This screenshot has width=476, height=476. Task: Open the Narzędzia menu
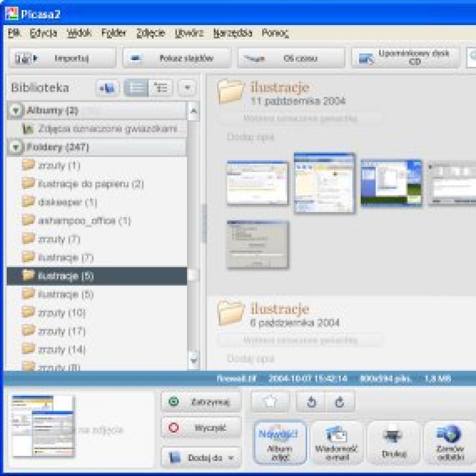pyautogui.click(x=232, y=33)
